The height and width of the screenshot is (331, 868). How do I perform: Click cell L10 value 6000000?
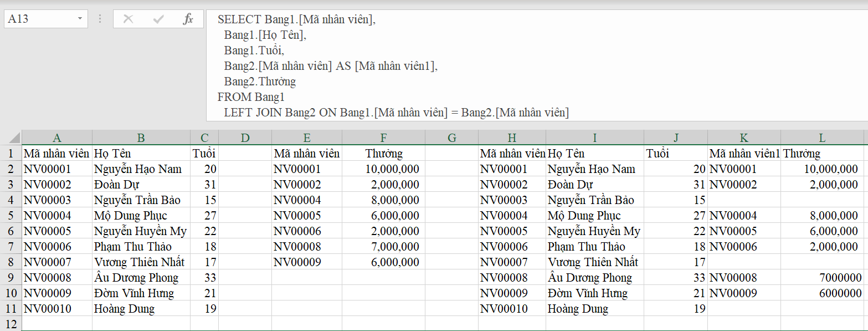[822, 293]
